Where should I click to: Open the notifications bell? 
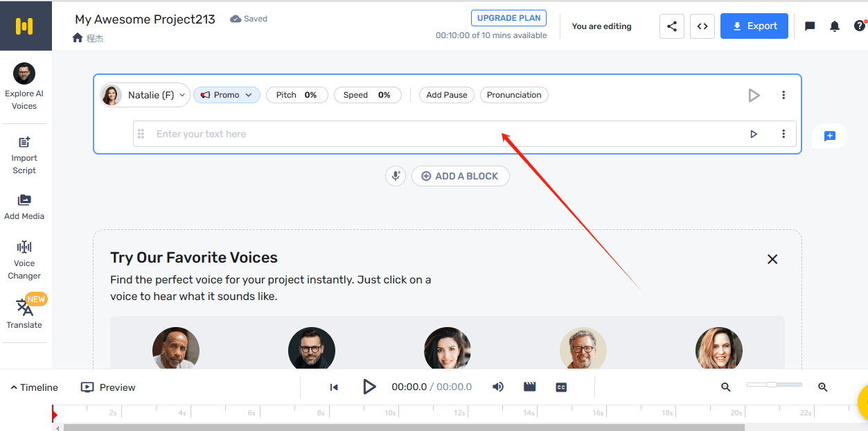point(835,26)
